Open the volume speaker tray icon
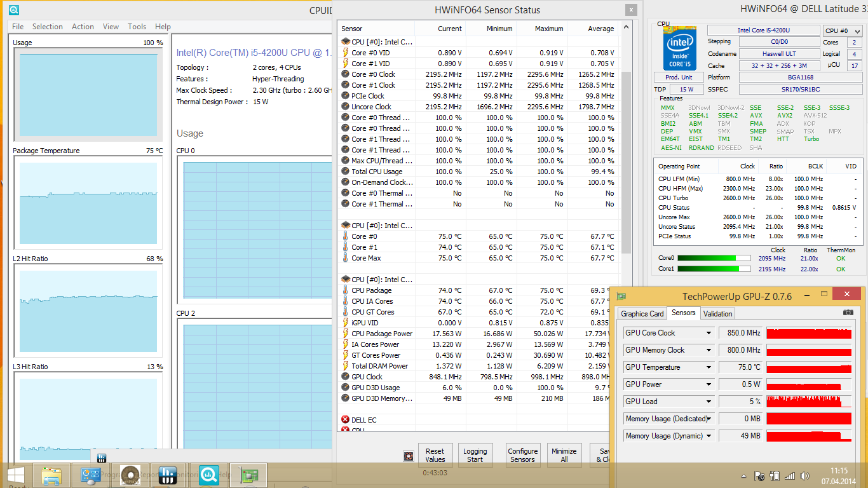 [x=806, y=476]
